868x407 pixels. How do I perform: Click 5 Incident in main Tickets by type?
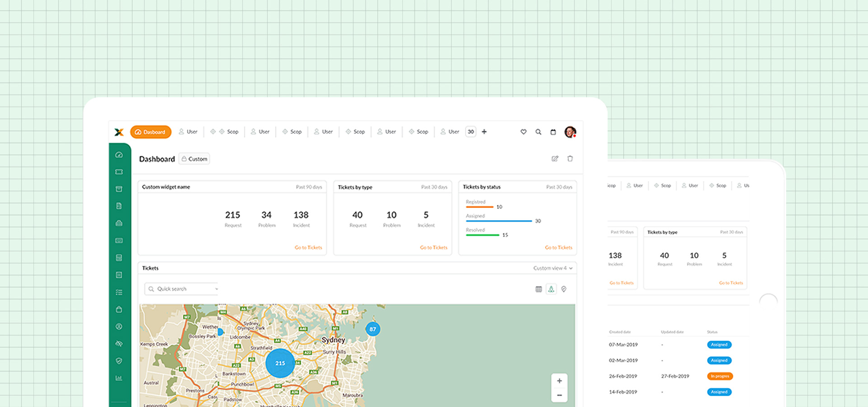pos(426,218)
